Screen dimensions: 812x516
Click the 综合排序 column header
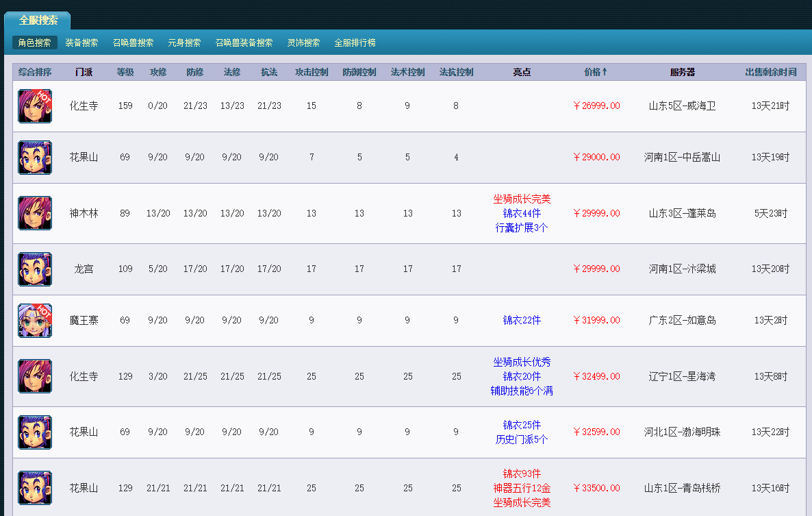(35, 72)
